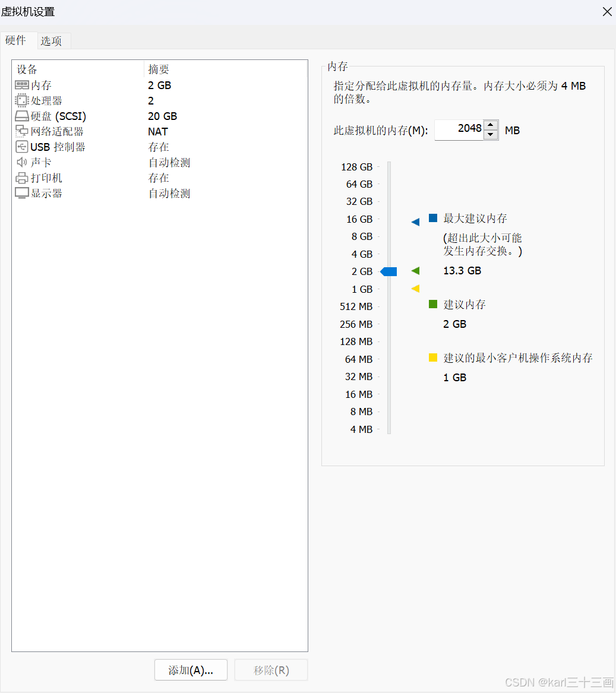Viewport: 616px width, 693px height.
Task: Click the hard disk summary 20 GB
Action: (x=163, y=116)
